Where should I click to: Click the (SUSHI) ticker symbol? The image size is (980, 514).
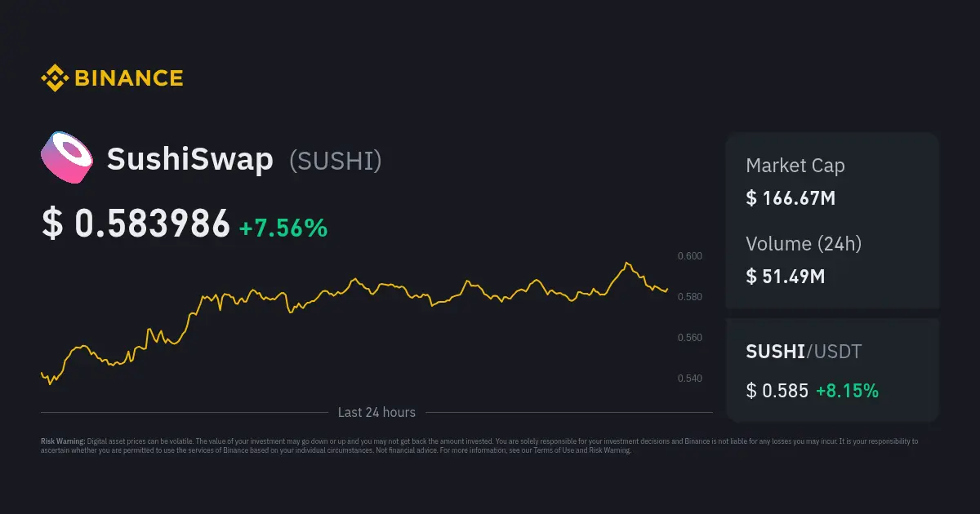[336, 161]
